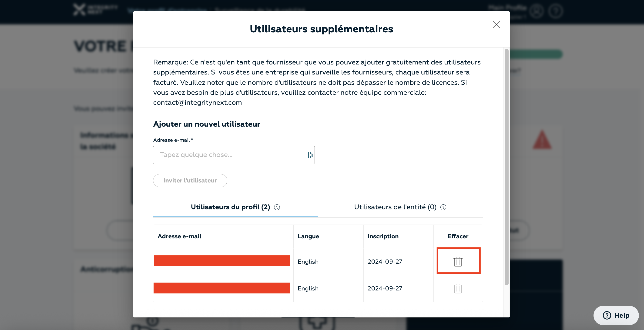Delete the first user with the trash icon
This screenshot has width=644, height=330.
click(458, 262)
